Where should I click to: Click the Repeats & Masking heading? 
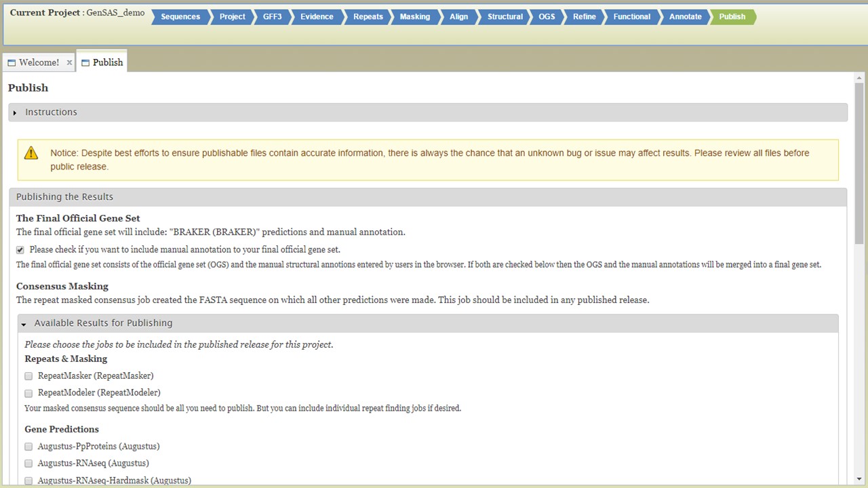tap(66, 359)
